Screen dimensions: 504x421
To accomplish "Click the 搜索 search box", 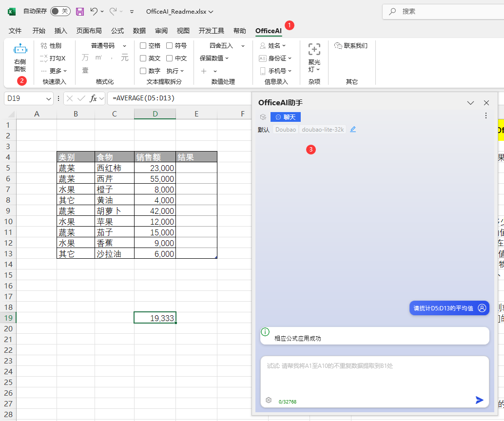I will 444,12.
